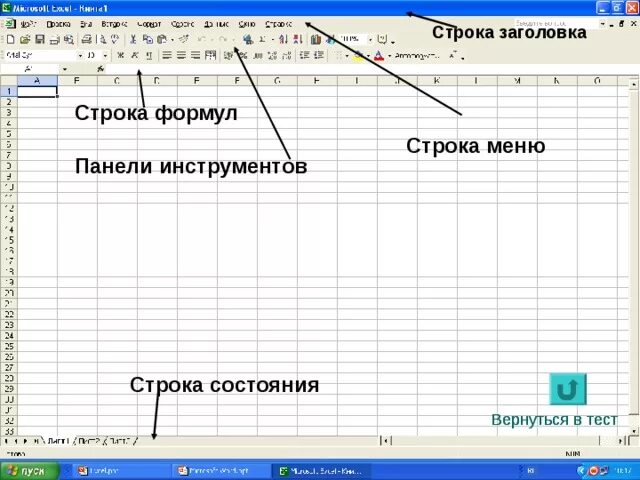Run the Spelling check icon

116,40
